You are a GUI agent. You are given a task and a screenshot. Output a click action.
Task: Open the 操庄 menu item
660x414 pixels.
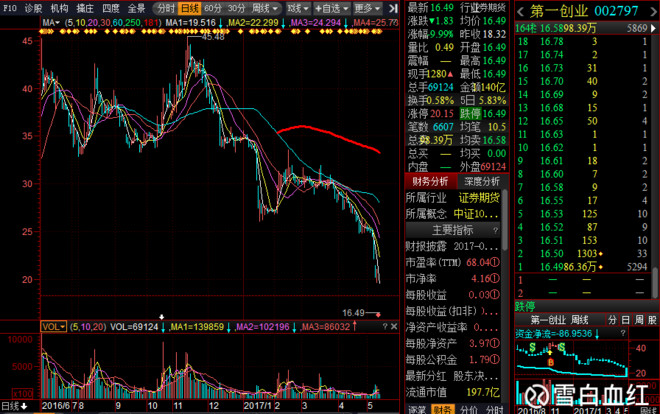pos(85,8)
